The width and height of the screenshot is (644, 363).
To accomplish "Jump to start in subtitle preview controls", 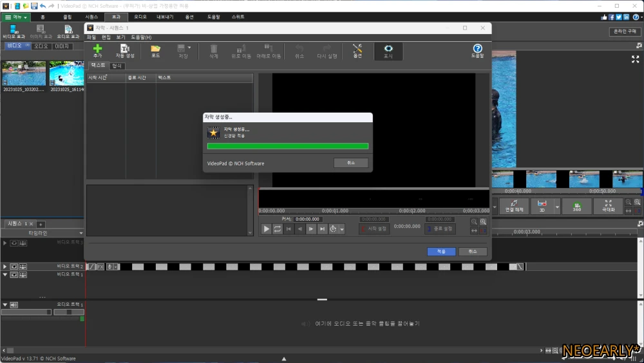I will point(289,228).
